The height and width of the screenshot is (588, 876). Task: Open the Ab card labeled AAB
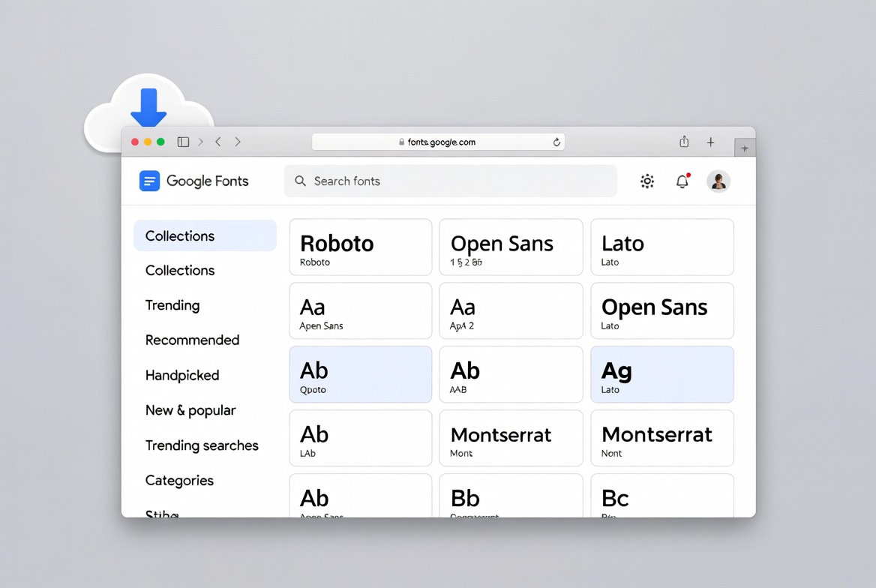[511, 374]
